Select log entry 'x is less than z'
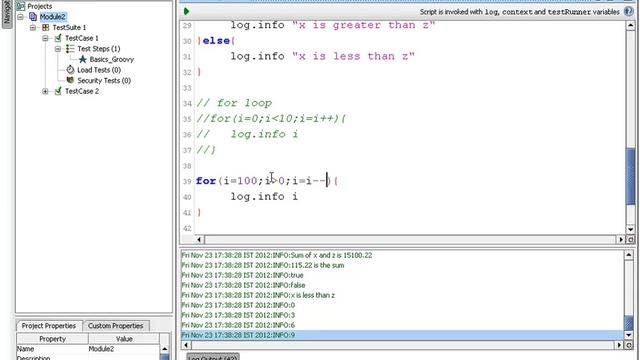 258,295
